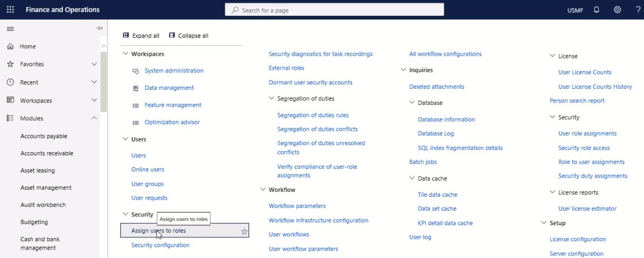Image resolution: width=644 pixels, height=258 pixels.
Task: Collapse the License reports group
Action: [553, 193]
